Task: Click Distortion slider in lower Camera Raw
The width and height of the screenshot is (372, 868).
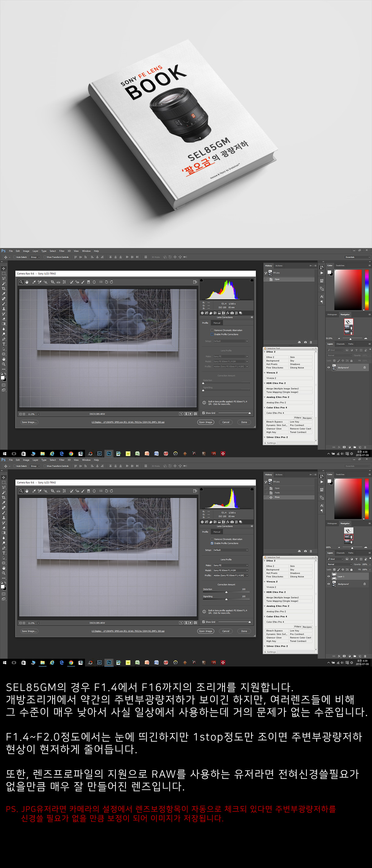Action: [x=226, y=592]
